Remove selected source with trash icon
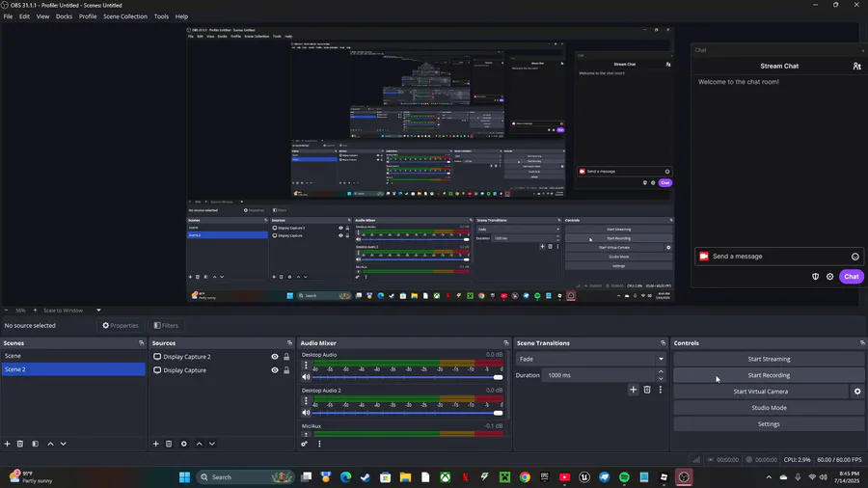 pyautogui.click(x=169, y=444)
